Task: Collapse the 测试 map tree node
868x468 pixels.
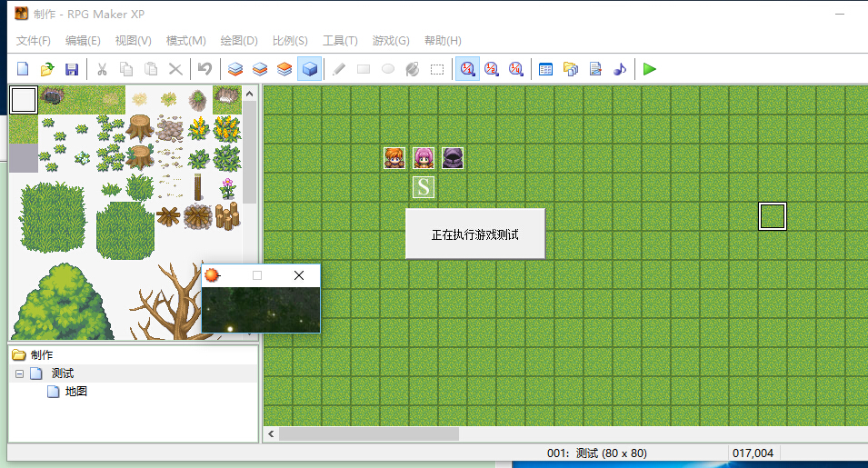Action: [x=19, y=374]
